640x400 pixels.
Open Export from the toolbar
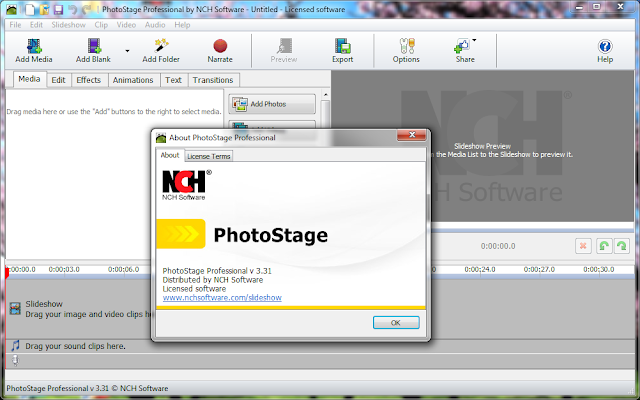tap(342, 46)
